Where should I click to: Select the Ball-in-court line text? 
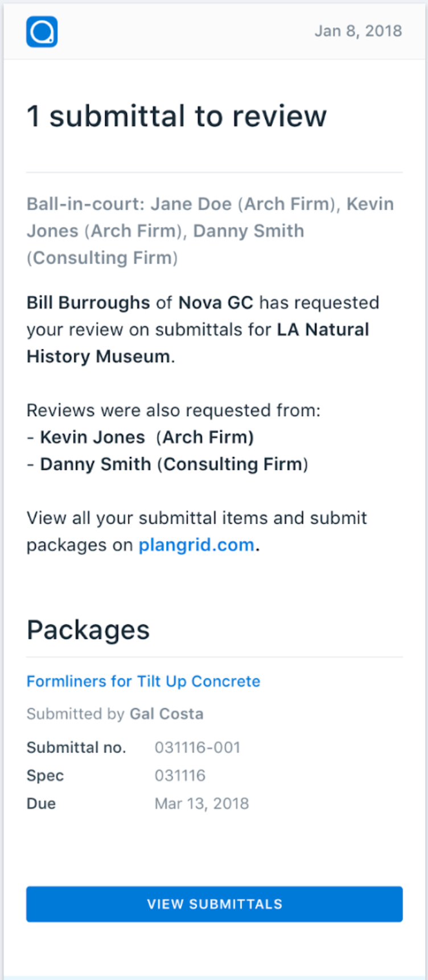click(x=211, y=230)
